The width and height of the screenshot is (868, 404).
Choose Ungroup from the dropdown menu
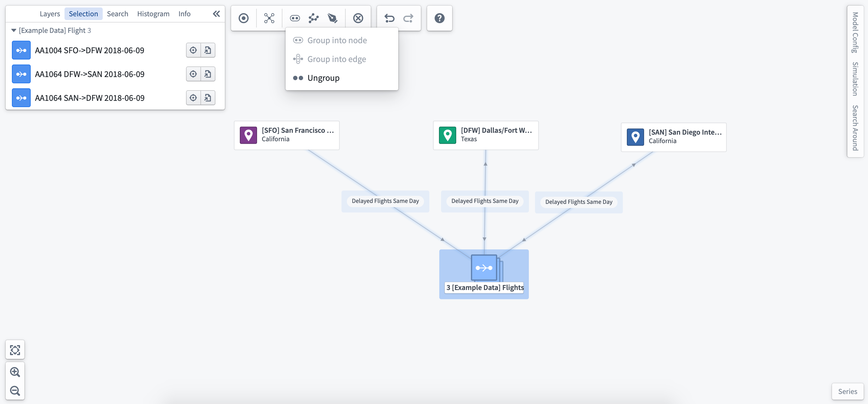[342, 78]
